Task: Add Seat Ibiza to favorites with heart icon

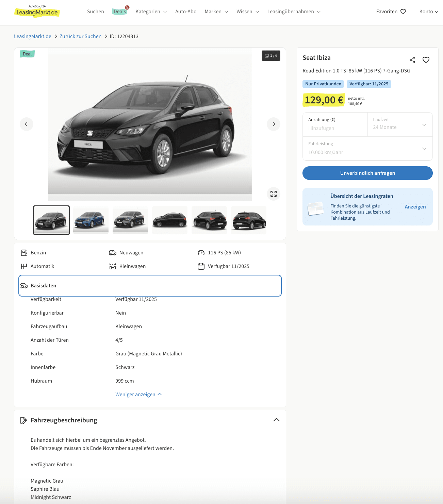Action: coord(426,60)
